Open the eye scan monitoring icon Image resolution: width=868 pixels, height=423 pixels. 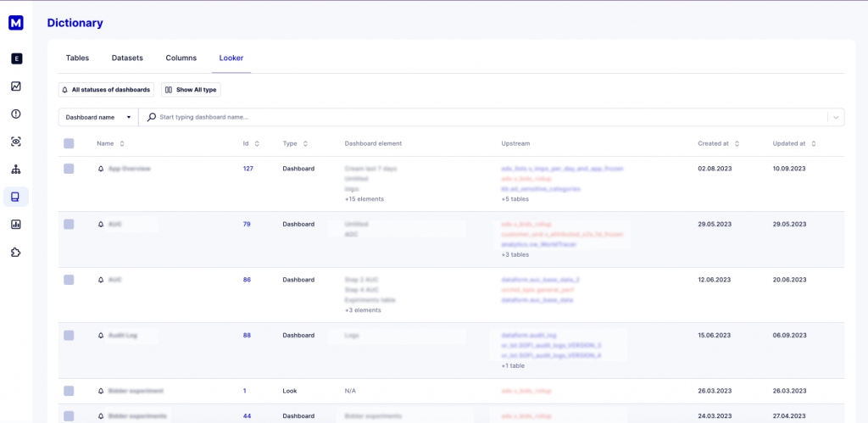coord(16,142)
